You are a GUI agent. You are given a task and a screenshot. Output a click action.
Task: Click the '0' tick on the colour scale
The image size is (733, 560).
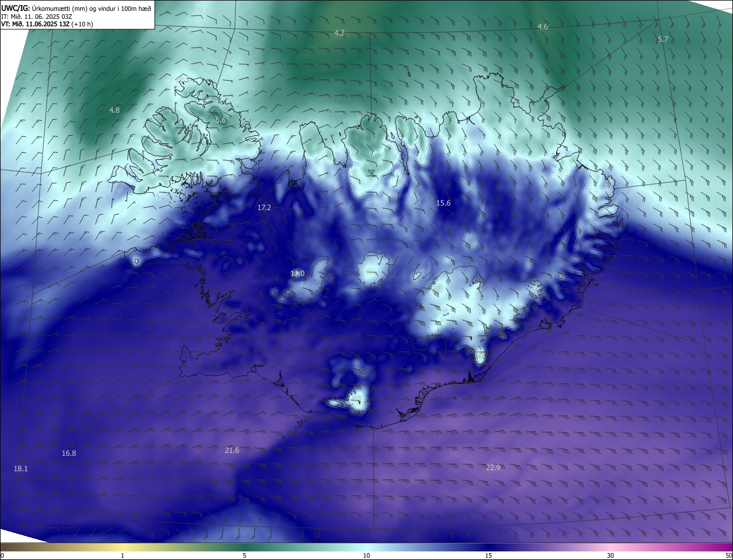(x=2, y=555)
